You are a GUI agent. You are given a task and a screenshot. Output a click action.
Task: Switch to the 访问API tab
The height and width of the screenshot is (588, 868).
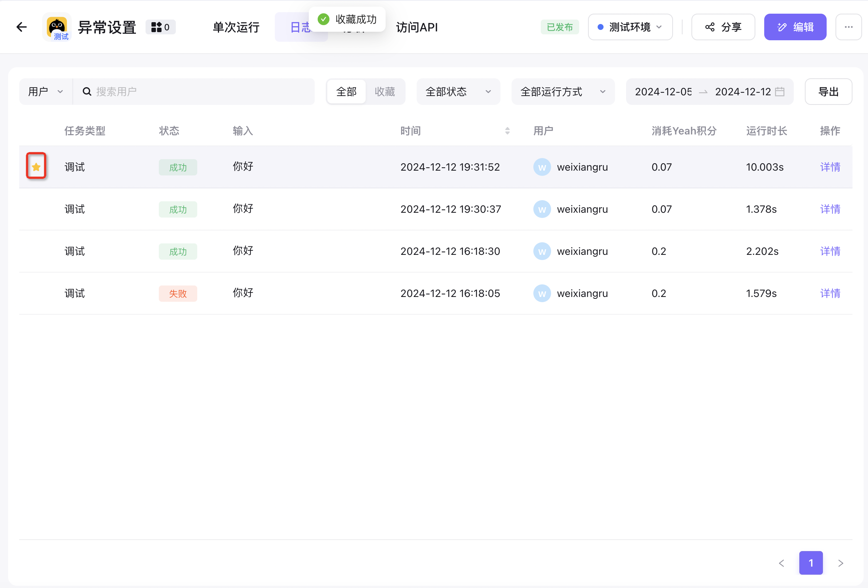pyautogui.click(x=417, y=27)
